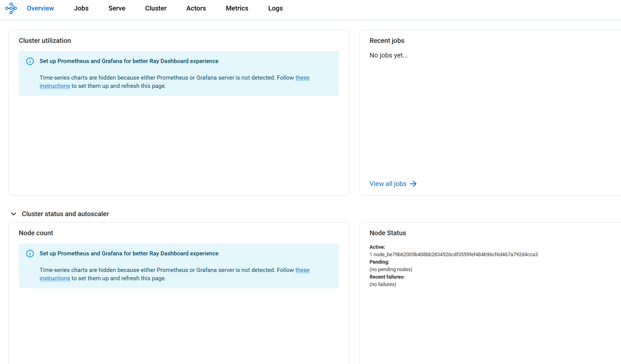Select the Actors tab
This screenshot has width=621, height=364.
[x=196, y=8]
